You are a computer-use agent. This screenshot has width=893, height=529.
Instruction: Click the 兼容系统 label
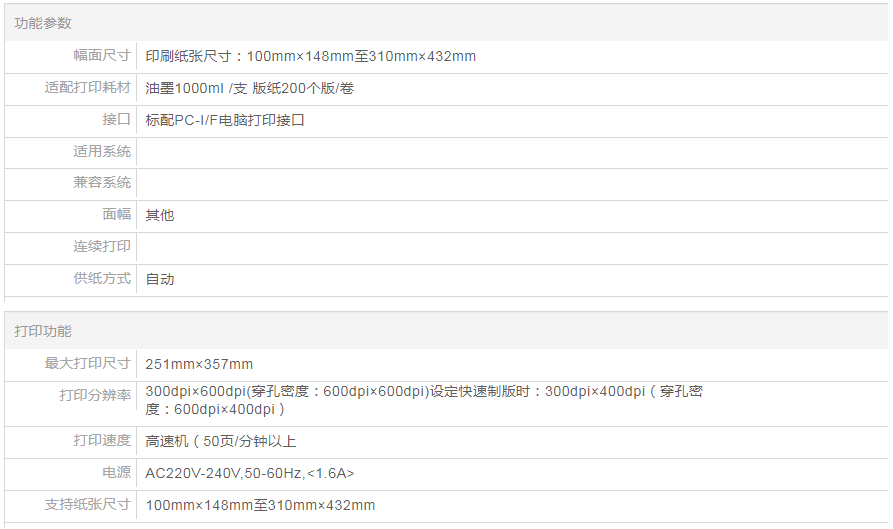point(102,183)
